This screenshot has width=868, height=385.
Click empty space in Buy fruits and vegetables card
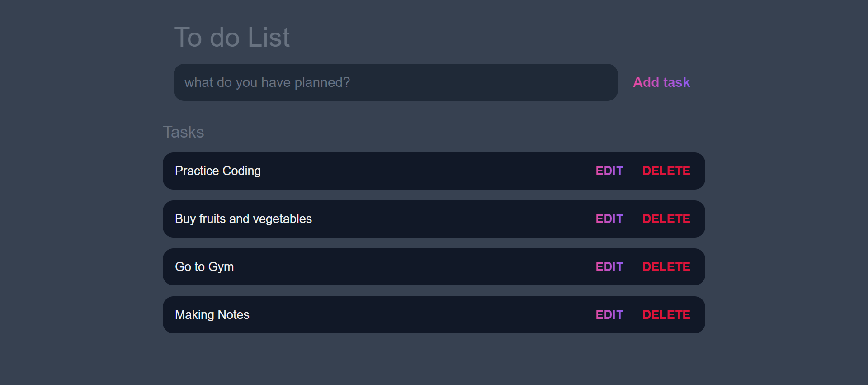[452, 219]
